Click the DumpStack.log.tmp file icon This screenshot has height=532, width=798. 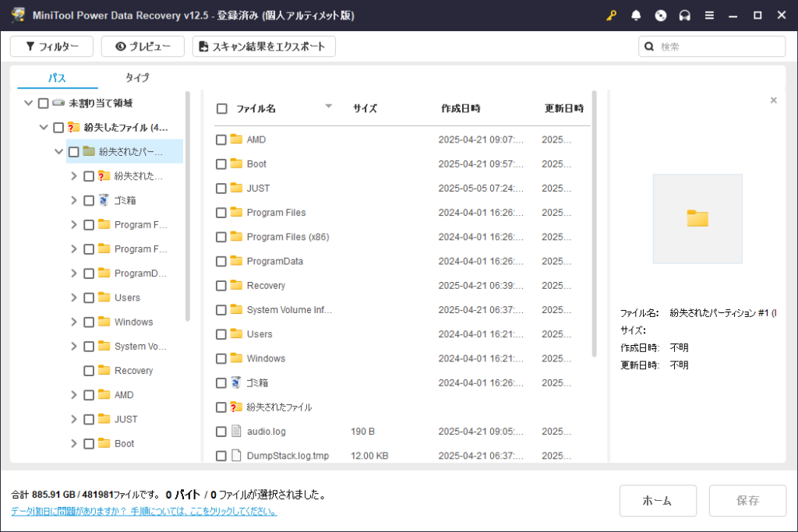[236, 455]
